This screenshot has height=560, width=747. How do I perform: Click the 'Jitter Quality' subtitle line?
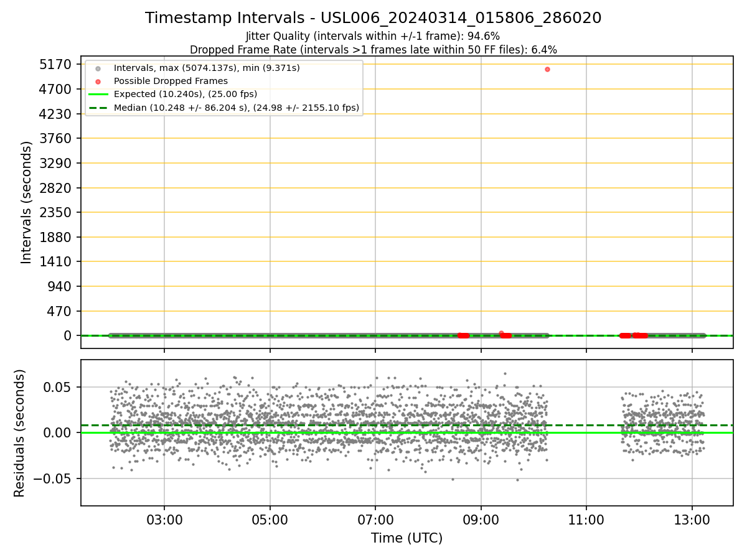point(373,36)
